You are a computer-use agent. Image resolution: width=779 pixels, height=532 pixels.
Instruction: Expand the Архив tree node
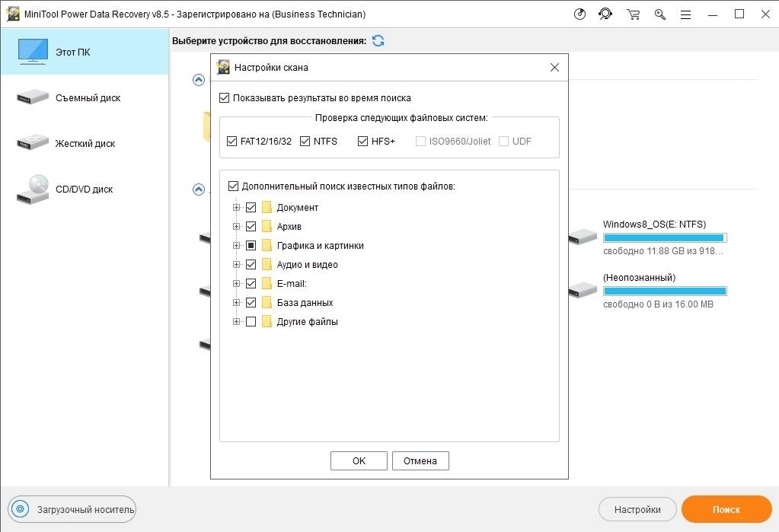[237, 226]
